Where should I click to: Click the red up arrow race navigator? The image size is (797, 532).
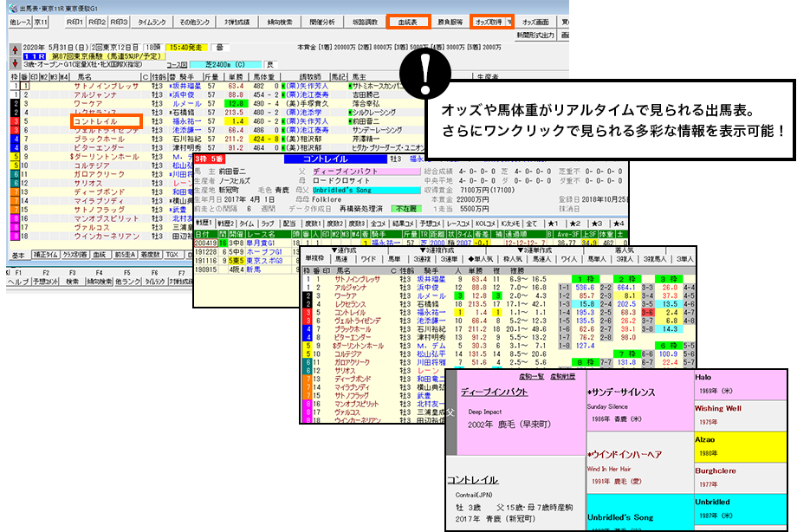click(14, 49)
